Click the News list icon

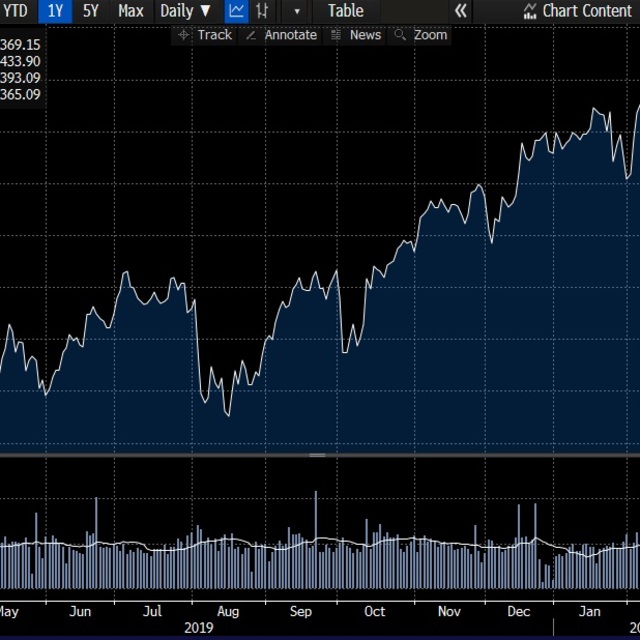336,35
